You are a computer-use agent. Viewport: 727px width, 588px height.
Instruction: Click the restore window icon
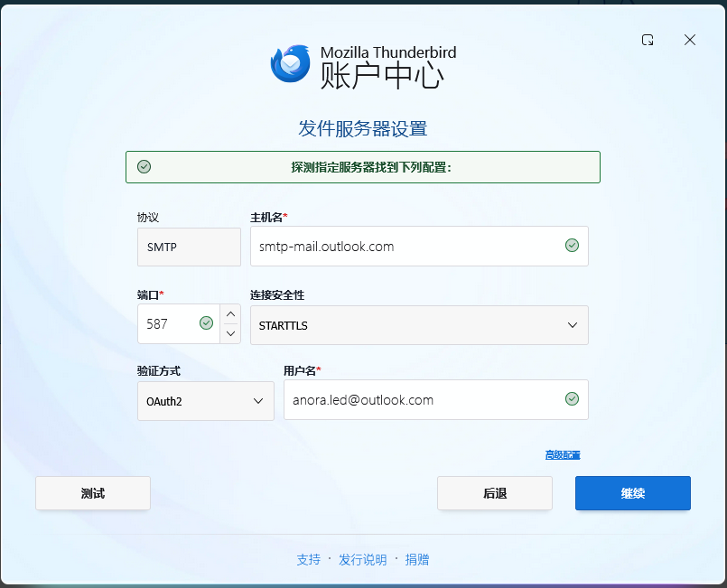[648, 40]
